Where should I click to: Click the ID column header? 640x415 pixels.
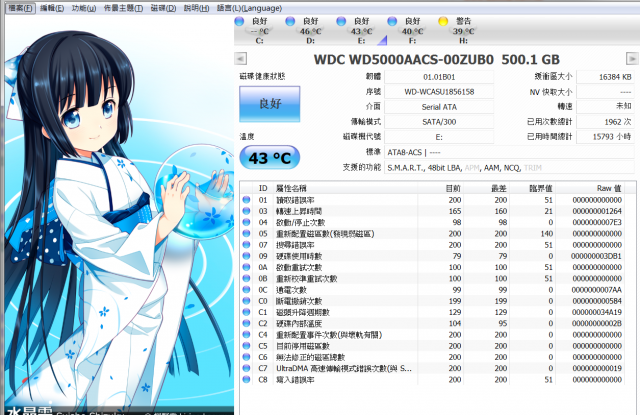[263, 188]
